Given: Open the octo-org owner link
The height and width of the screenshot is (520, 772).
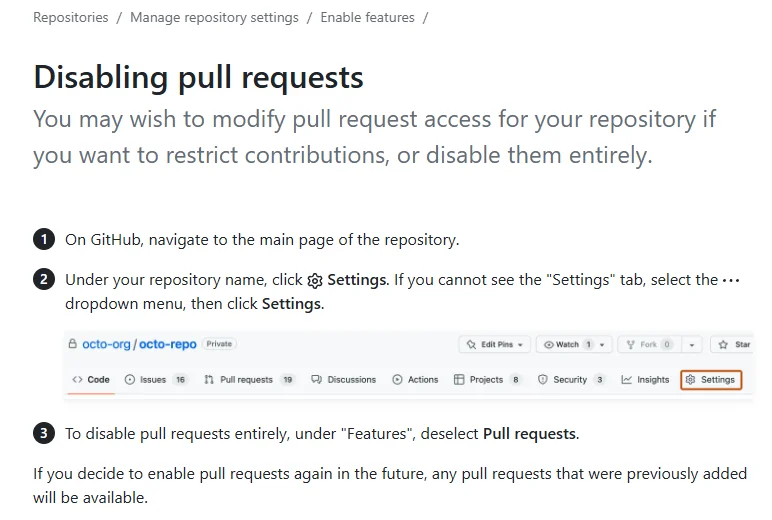Looking at the screenshot, I should point(107,344).
